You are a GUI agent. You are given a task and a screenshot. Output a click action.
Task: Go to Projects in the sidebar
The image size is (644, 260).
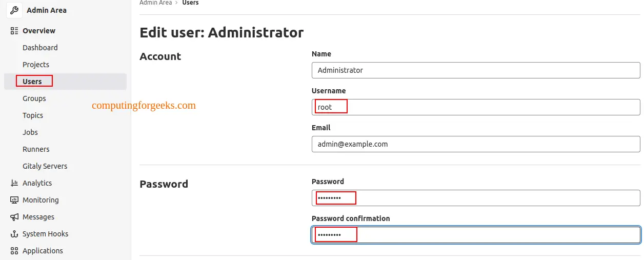click(36, 65)
